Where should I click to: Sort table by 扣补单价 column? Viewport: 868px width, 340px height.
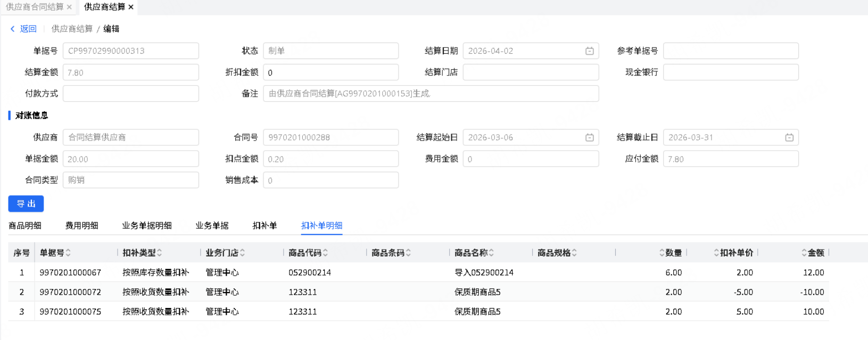[x=717, y=253]
